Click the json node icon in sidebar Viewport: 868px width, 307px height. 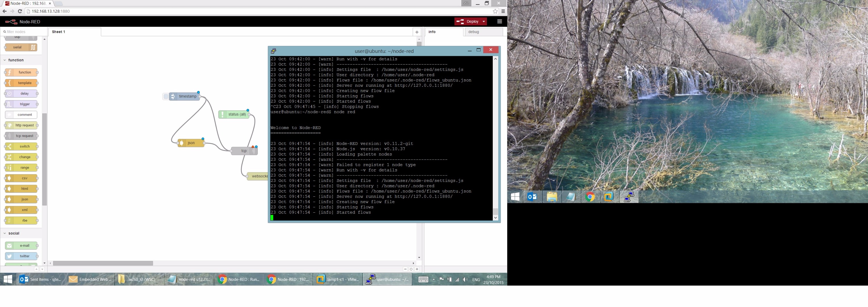24,199
